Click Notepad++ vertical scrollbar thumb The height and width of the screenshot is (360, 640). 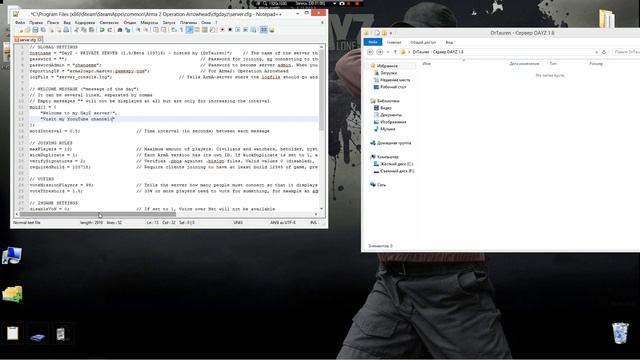point(322,91)
